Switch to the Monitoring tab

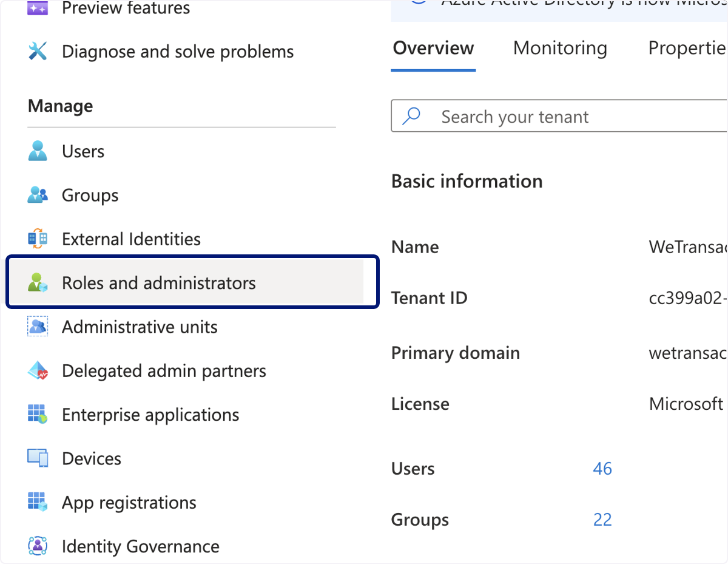pyautogui.click(x=560, y=48)
